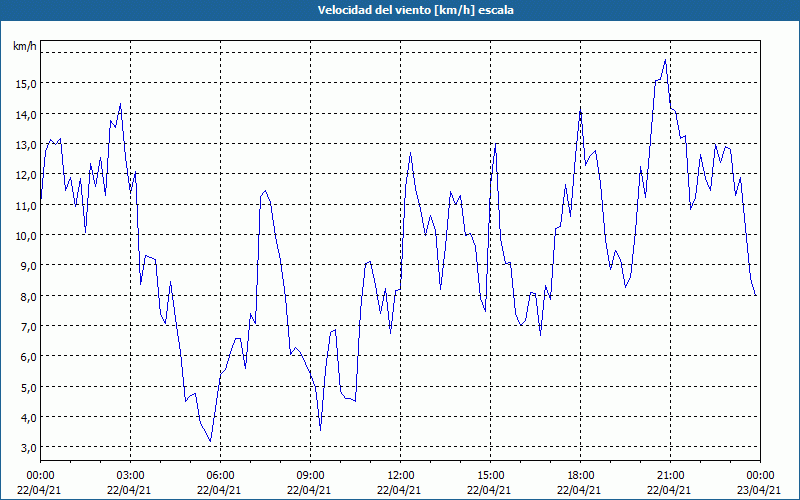Click the wind line's lowest dip before 06:00

(x=210, y=441)
